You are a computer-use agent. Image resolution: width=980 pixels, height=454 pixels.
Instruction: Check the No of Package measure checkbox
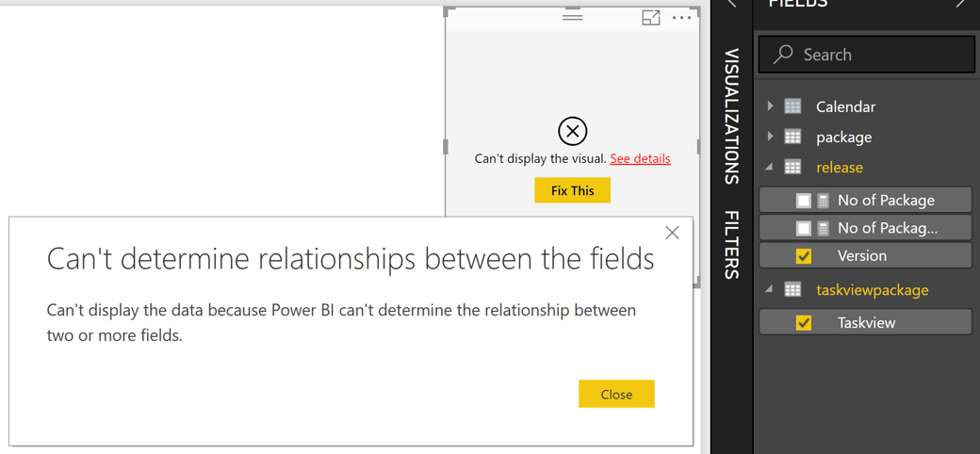coord(803,200)
